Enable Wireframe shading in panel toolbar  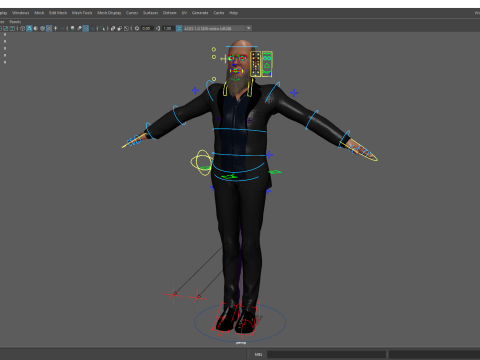click(x=22, y=28)
